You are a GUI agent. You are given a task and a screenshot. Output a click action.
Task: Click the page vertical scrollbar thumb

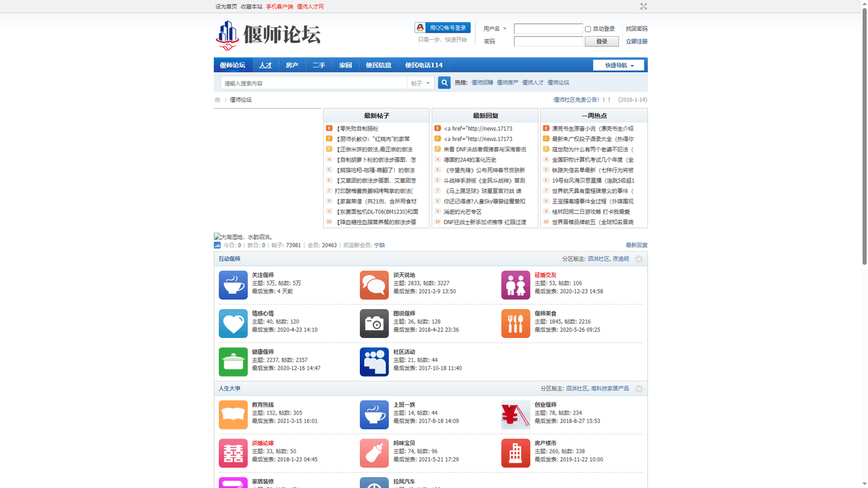[864, 136]
